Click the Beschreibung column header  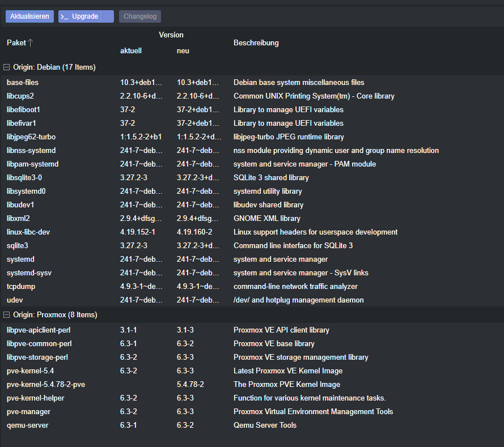coord(256,42)
